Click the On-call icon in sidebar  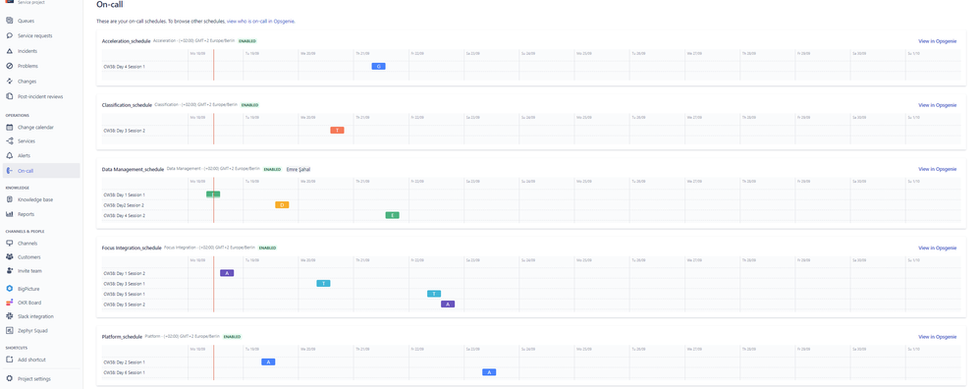(x=10, y=171)
